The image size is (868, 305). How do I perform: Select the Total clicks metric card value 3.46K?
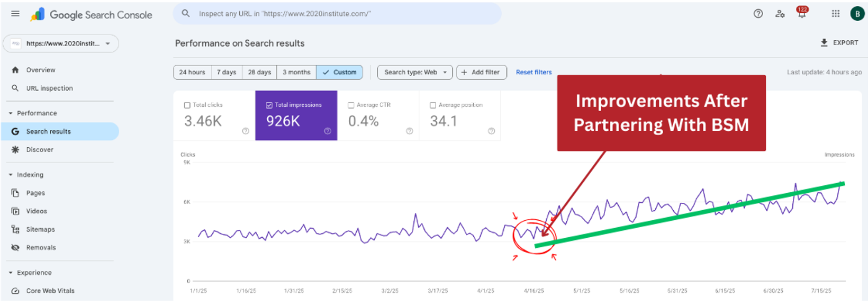pos(203,121)
